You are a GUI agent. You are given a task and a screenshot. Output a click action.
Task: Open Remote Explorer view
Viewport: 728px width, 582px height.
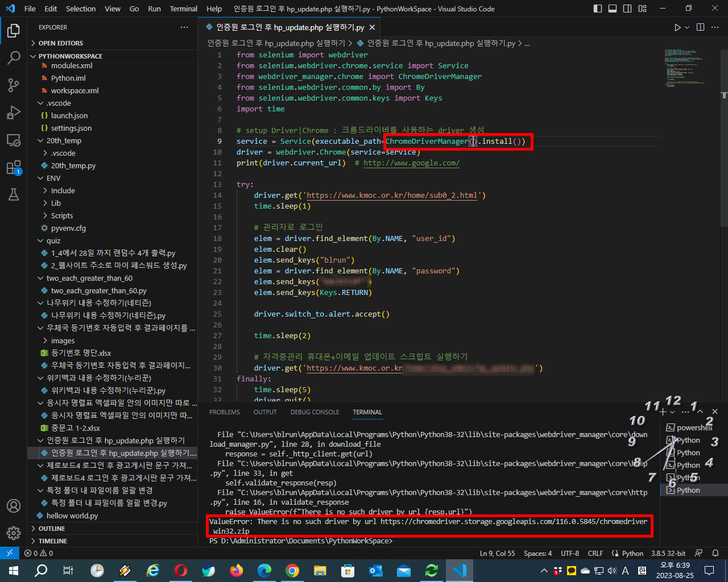(x=14, y=140)
